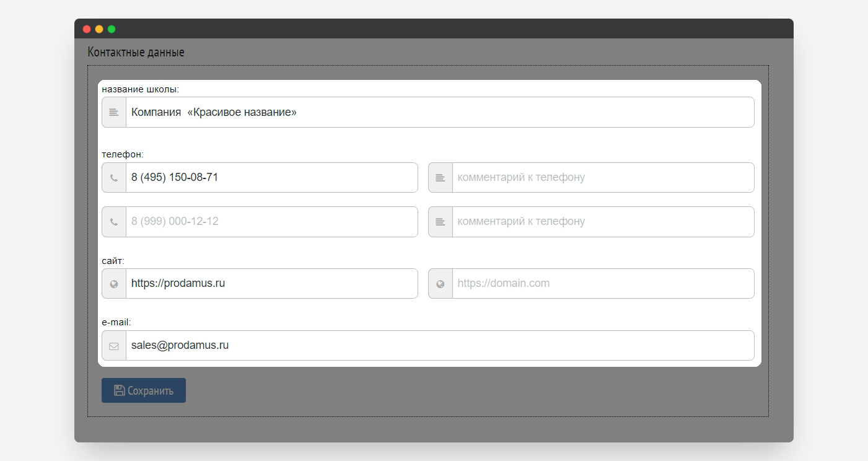Focus the e-mail field with sales@prodamus.ru

439,346
